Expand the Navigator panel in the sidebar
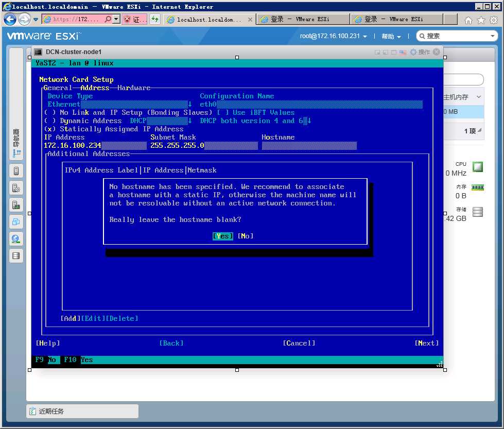This screenshot has height=429, width=504. click(x=16, y=104)
